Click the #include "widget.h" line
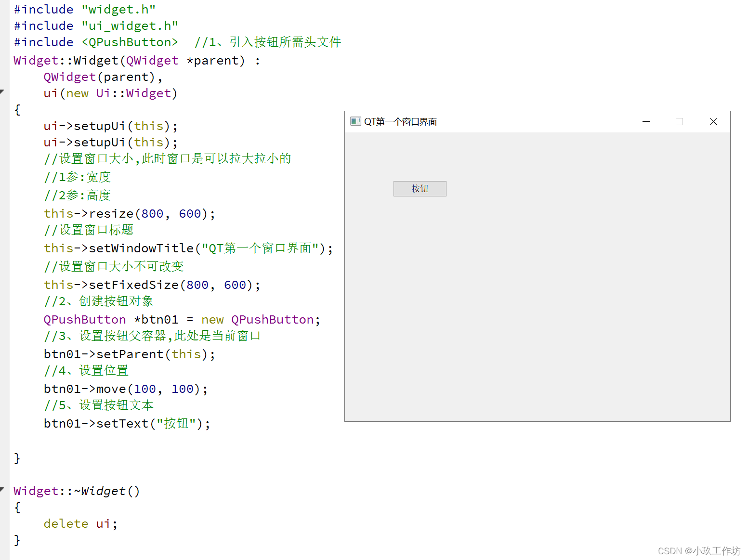Viewport: 748px width, 560px height. click(85, 10)
